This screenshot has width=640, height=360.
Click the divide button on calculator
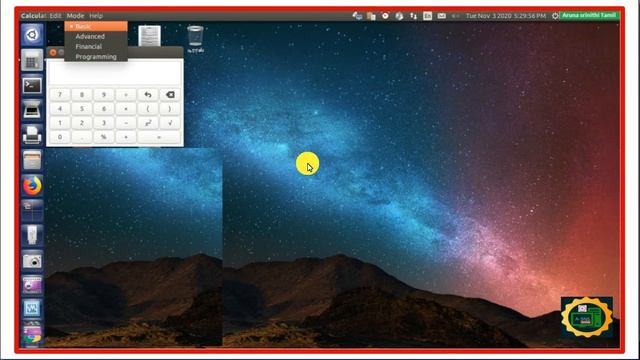coord(126,95)
